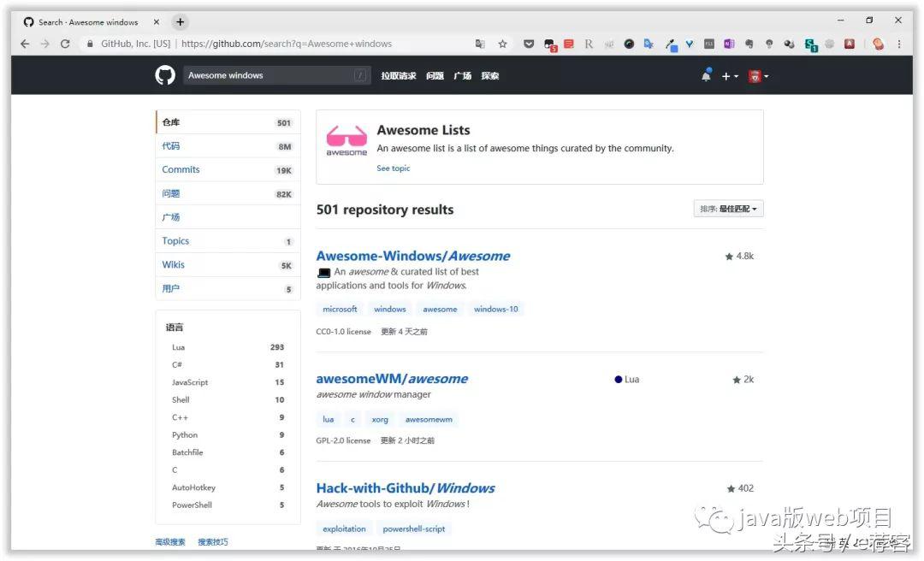Screen dimensions: 924x561
Task: Select the Topics filter
Action: pyautogui.click(x=228, y=241)
